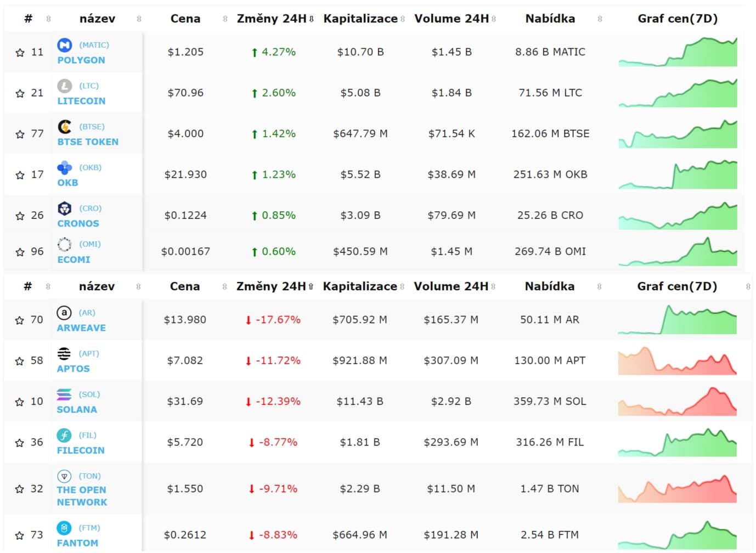Toggle favorite star for Fantom row
Image resolution: width=756 pixels, height=553 pixels.
[x=20, y=535]
